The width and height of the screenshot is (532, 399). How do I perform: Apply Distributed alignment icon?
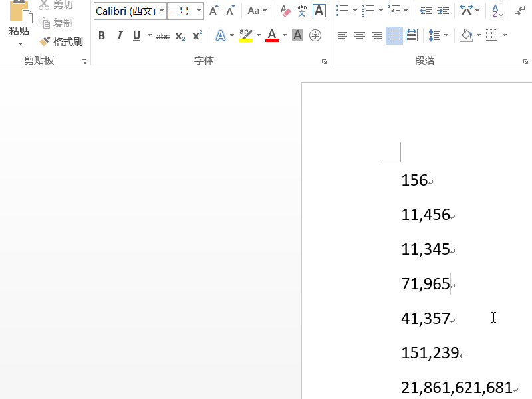coord(412,35)
